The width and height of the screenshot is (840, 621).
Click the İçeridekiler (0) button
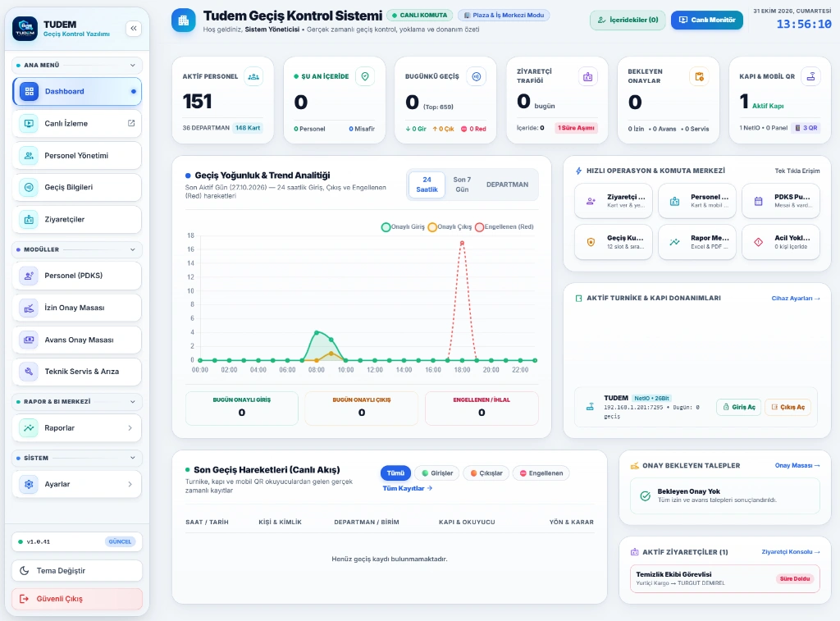(x=628, y=20)
